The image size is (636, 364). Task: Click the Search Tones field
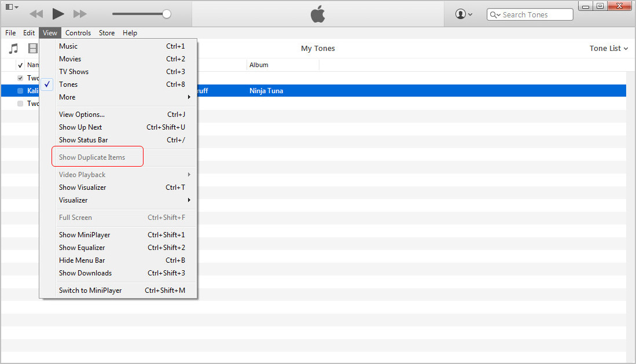click(x=530, y=14)
